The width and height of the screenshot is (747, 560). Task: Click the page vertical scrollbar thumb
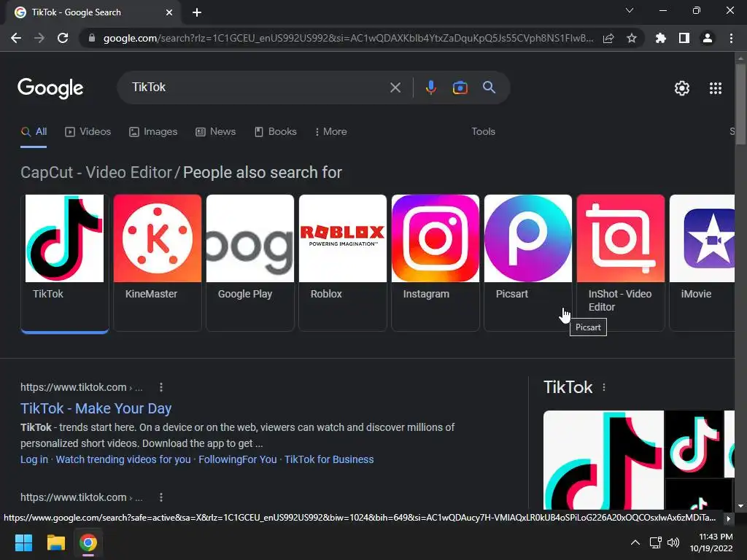pyautogui.click(x=740, y=104)
